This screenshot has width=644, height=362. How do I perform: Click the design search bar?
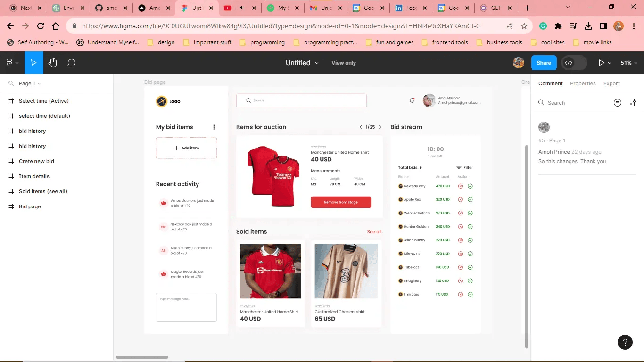[301, 100]
